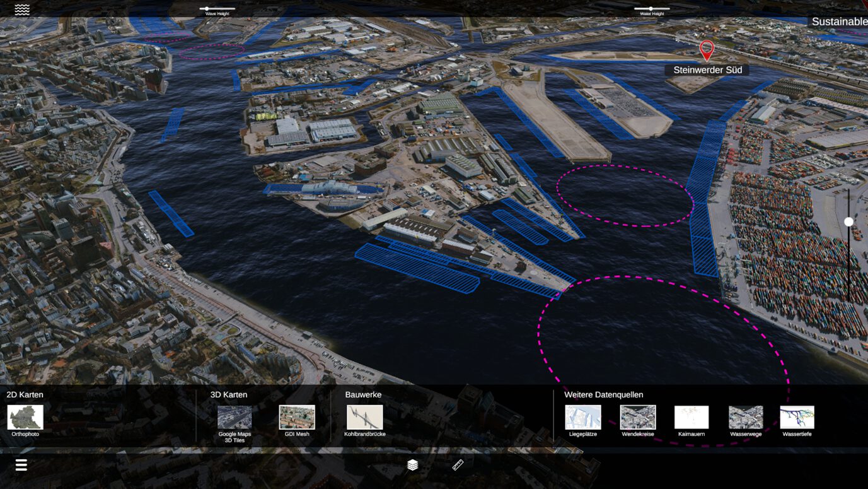Select the Orthophoto 2D map thumbnail
The width and height of the screenshot is (868, 489).
[25, 417]
